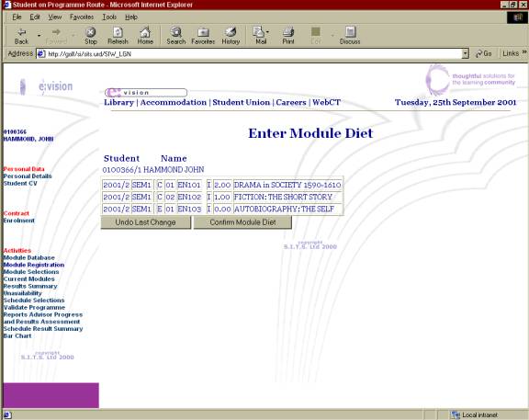The width and height of the screenshot is (529, 420).
Task: Click the Print toolbar icon
Action: (x=288, y=36)
